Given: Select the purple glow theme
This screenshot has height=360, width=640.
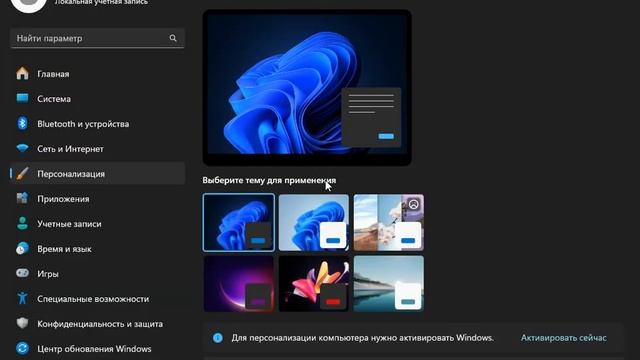Looking at the screenshot, I should point(239,284).
